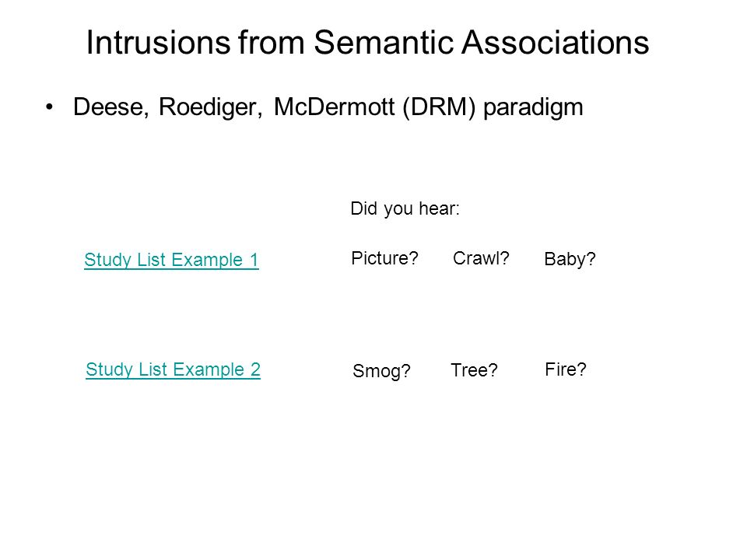Select the word 'Smog?' on the slide
This screenshot has height=560, width=747.
click(381, 371)
